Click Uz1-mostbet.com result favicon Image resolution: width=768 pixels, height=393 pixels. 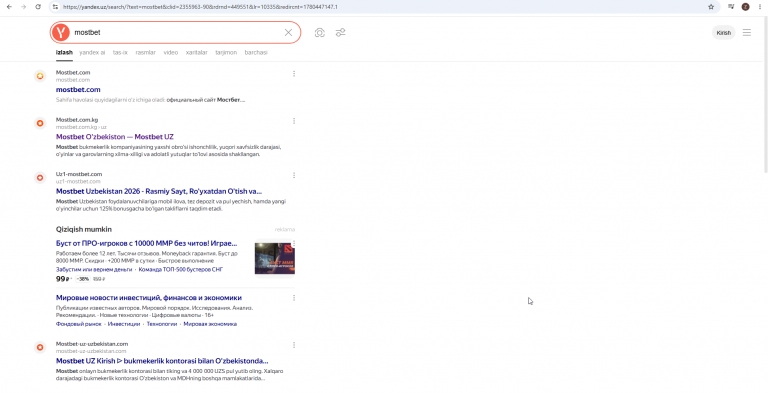pyautogui.click(x=40, y=177)
